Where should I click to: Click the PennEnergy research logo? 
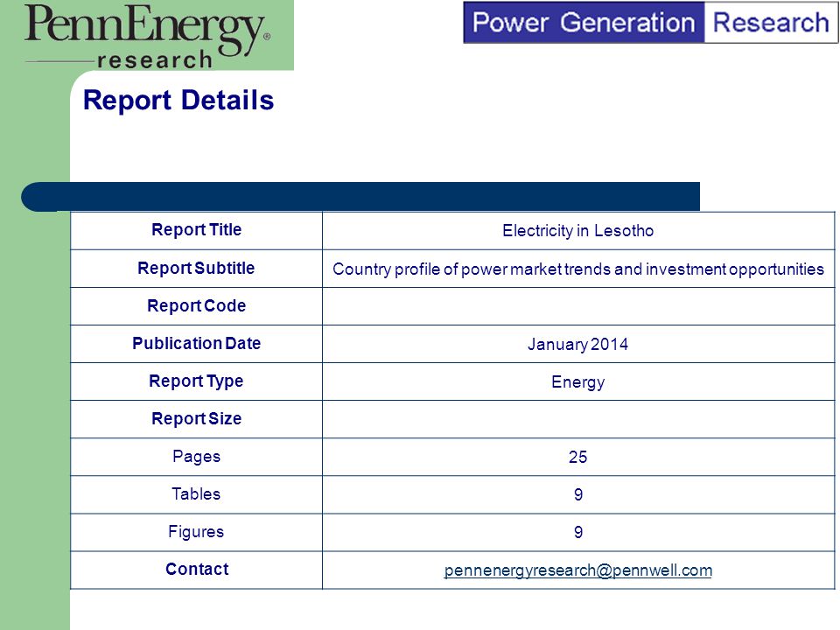click(147, 37)
